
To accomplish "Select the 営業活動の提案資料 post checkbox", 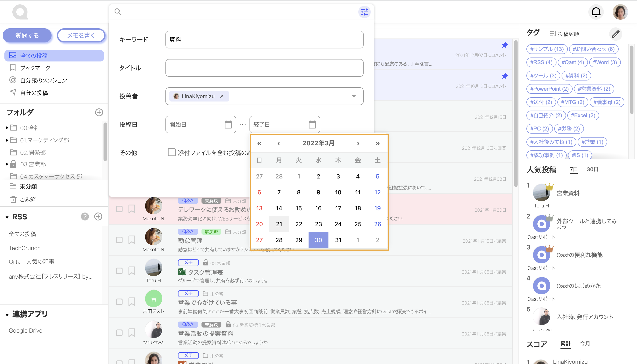I will tap(119, 333).
